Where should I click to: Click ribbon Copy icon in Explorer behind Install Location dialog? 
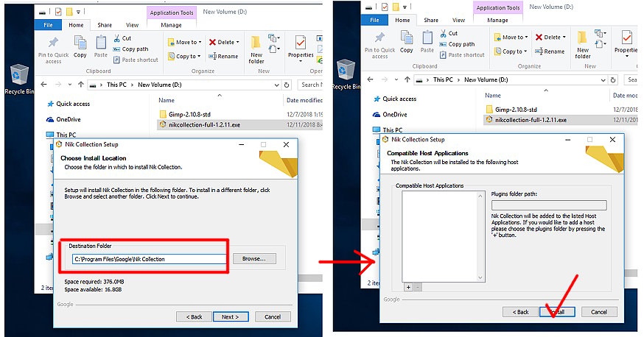pos(80,46)
